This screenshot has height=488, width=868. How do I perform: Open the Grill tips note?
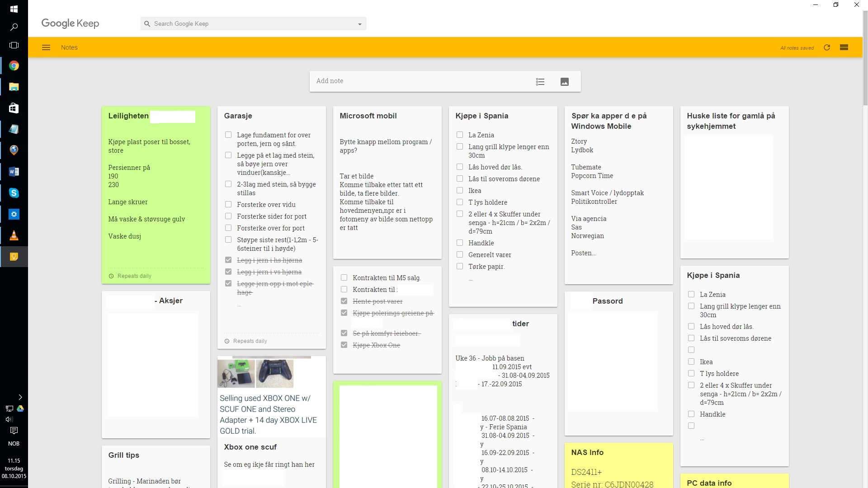click(156, 467)
